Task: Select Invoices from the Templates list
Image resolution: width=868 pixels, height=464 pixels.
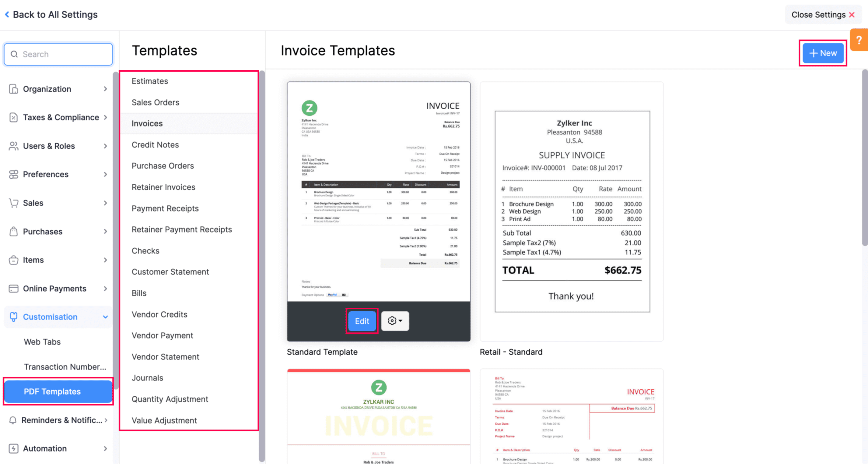Action: pyautogui.click(x=147, y=123)
